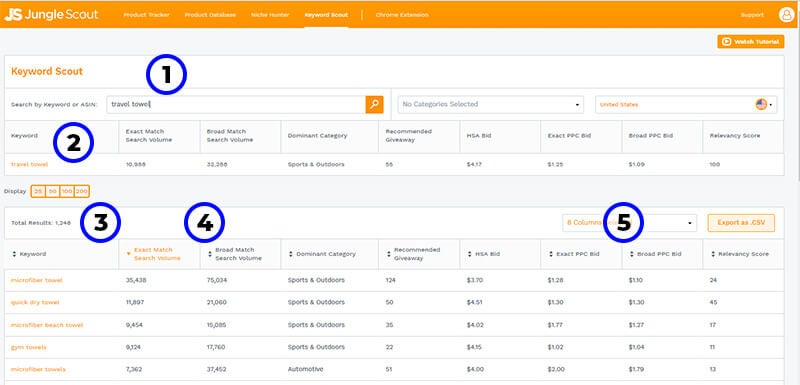Image resolution: width=800 pixels, height=385 pixels.
Task: Sort by Broad PPC Bid column
Action: (655, 254)
